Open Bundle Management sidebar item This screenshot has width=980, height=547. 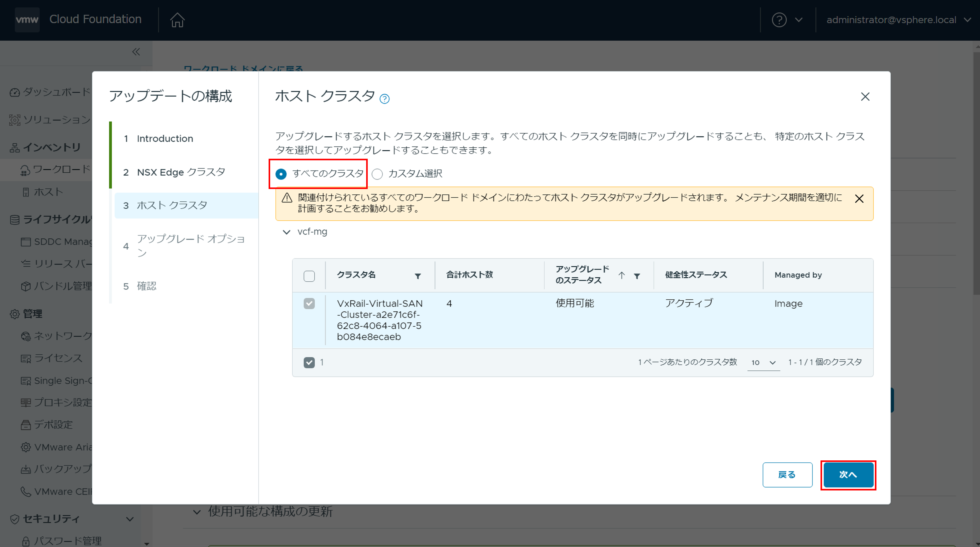tap(56, 286)
